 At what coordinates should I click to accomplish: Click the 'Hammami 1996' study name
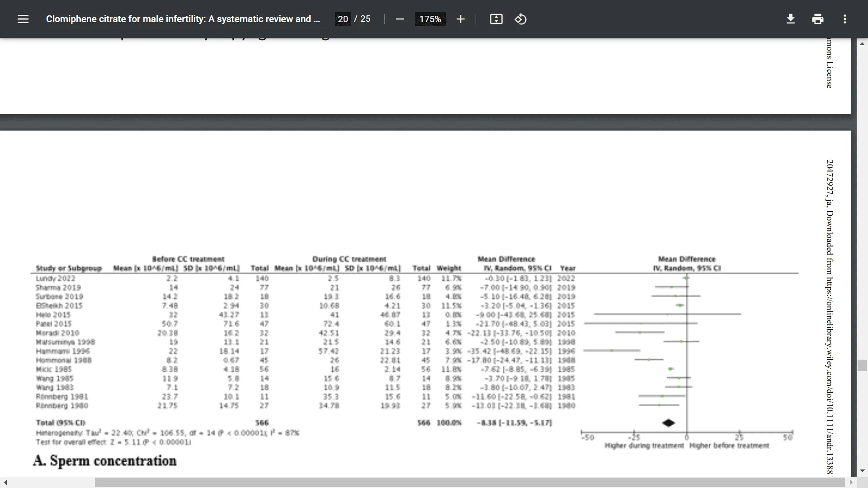click(x=62, y=351)
